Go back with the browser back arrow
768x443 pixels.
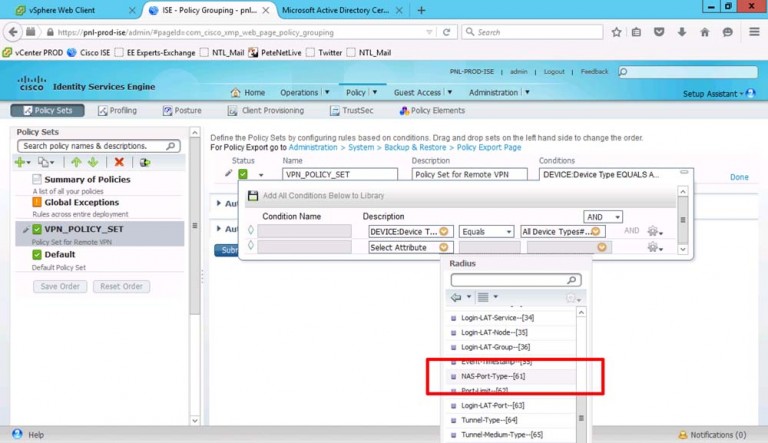pos(13,32)
